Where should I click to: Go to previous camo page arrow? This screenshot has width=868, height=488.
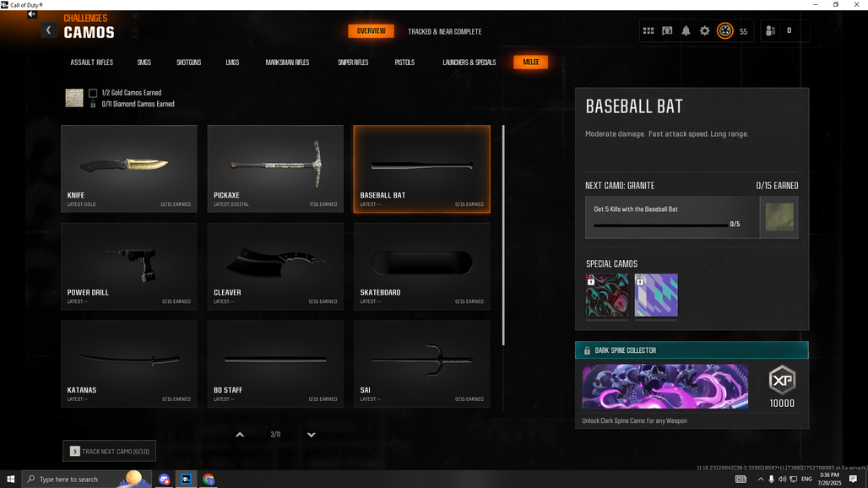pyautogui.click(x=240, y=435)
